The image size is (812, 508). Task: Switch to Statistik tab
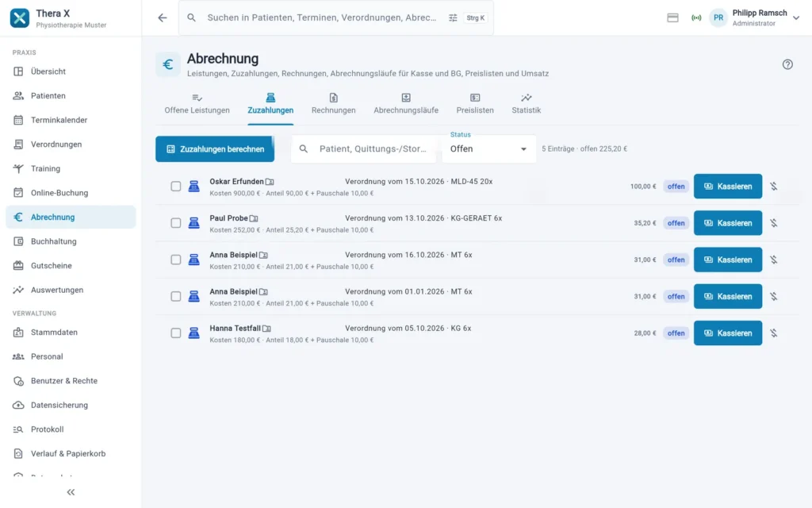(527, 104)
